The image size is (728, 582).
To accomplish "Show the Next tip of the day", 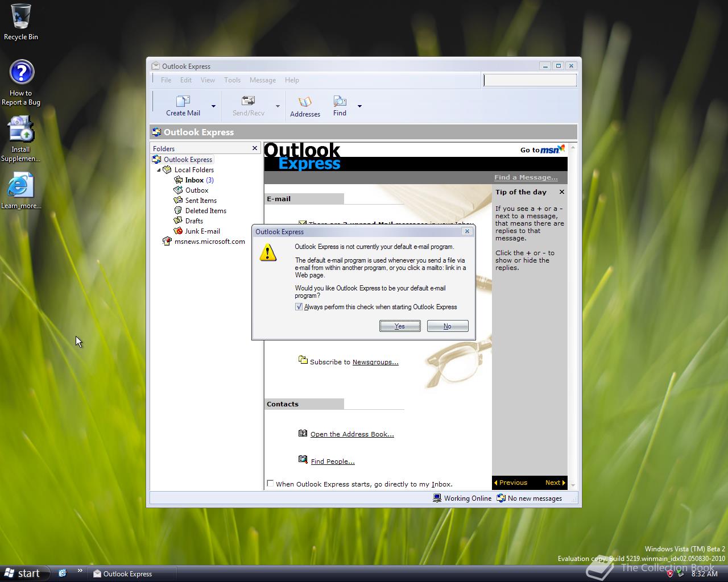I will coord(555,483).
